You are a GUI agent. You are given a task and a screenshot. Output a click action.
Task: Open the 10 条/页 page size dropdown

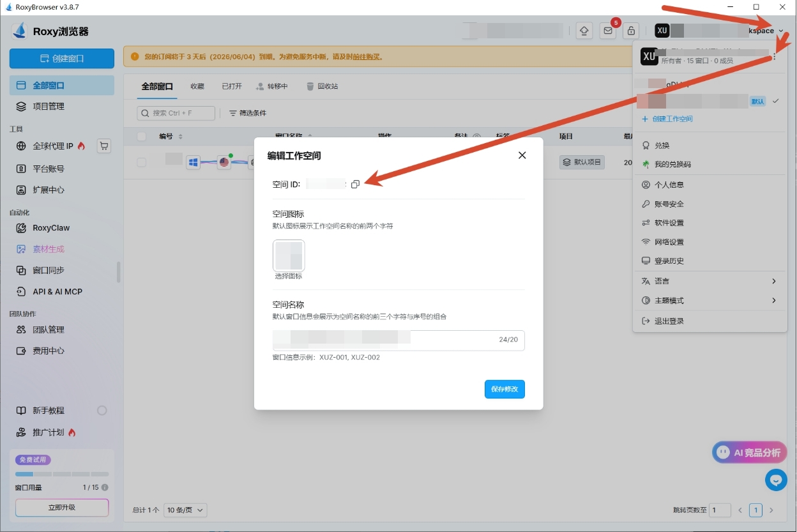[185, 510]
